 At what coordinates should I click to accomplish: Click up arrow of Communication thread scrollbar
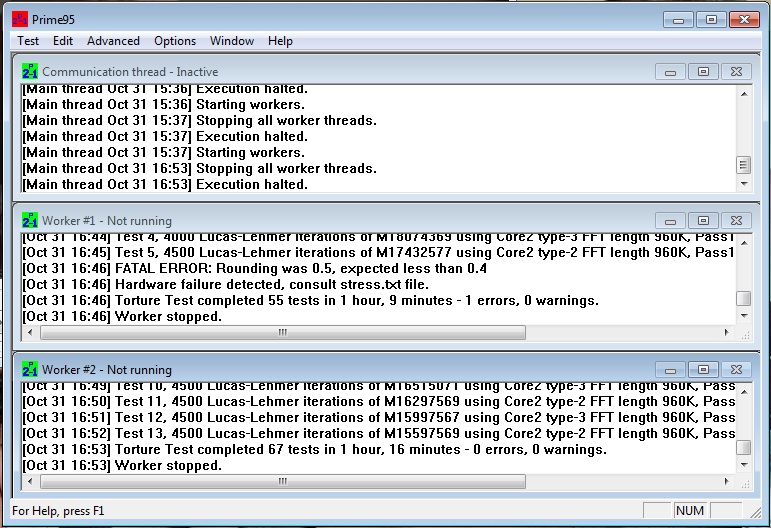click(x=744, y=93)
